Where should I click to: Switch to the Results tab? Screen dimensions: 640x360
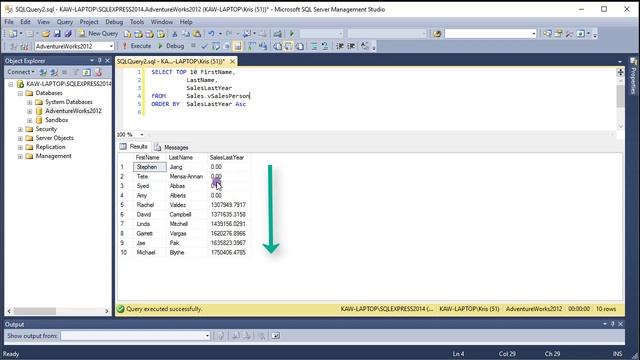coord(134,147)
